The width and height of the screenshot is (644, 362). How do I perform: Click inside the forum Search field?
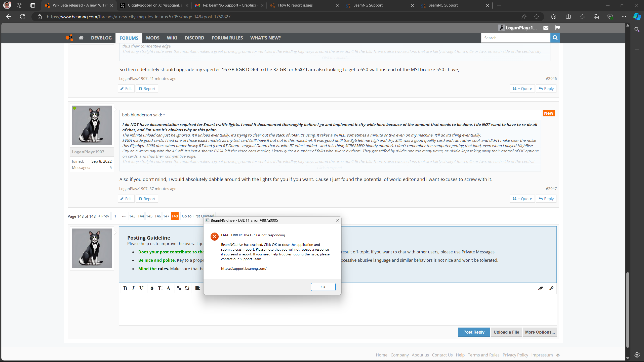[515, 38]
